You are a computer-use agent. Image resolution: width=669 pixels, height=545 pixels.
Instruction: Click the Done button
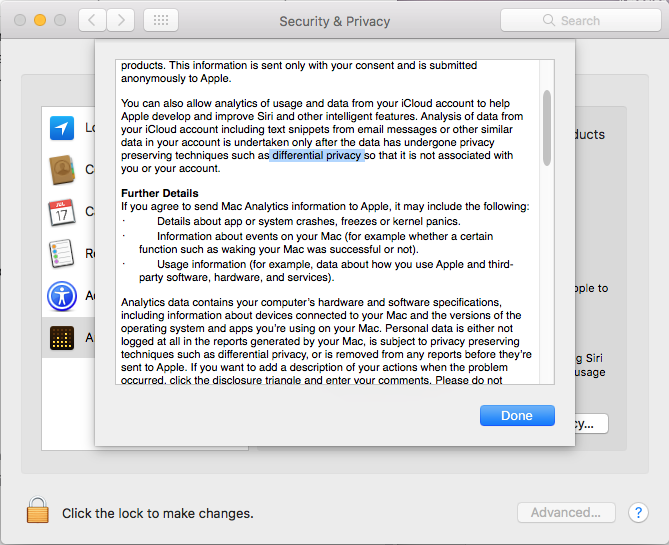tap(517, 415)
